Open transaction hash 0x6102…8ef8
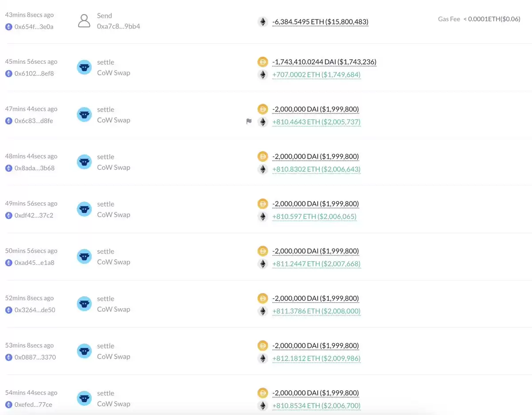This screenshot has height=415, width=532. [x=34, y=74]
